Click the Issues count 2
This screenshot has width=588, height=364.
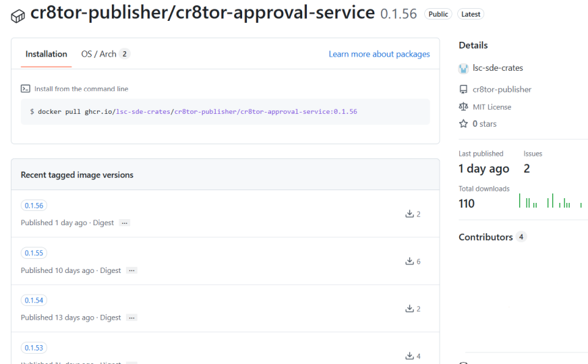tap(527, 169)
